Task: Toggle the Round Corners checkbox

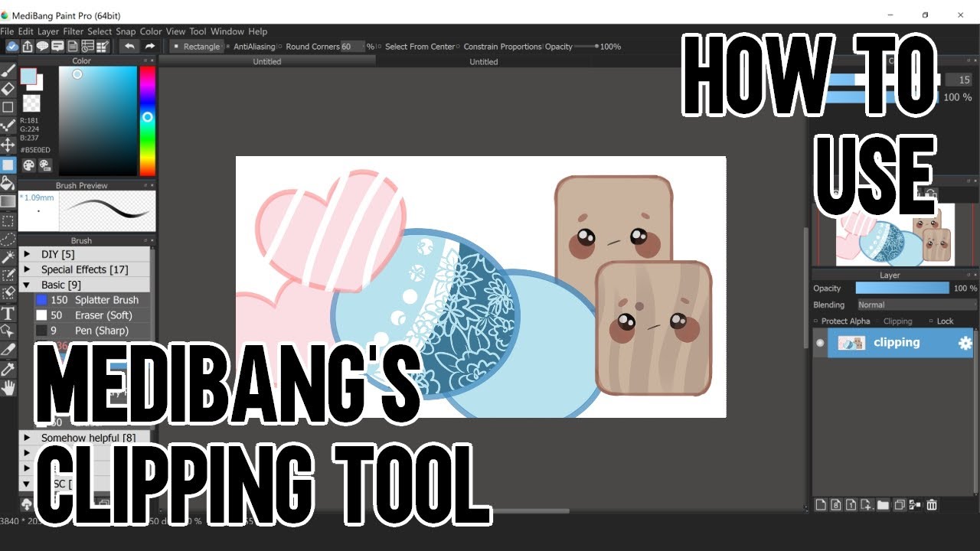Action: [x=279, y=47]
